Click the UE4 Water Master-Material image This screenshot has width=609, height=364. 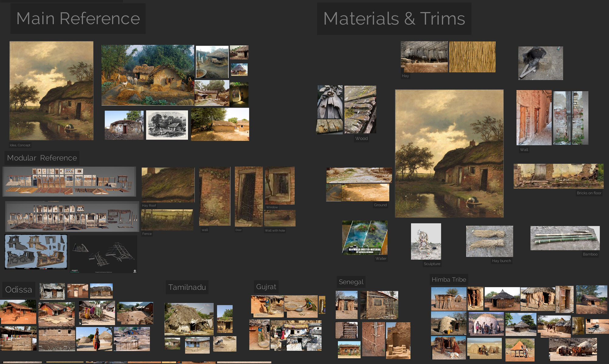point(364,237)
